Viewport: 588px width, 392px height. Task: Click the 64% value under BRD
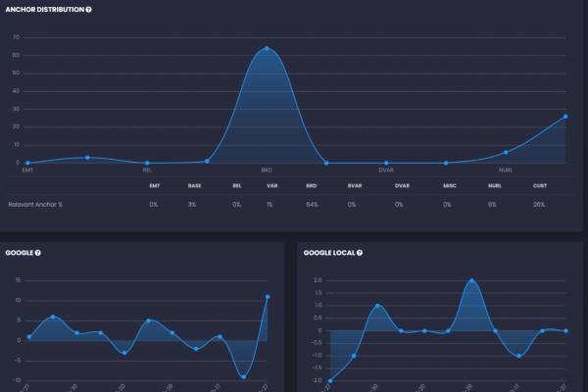pyautogui.click(x=312, y=205)
